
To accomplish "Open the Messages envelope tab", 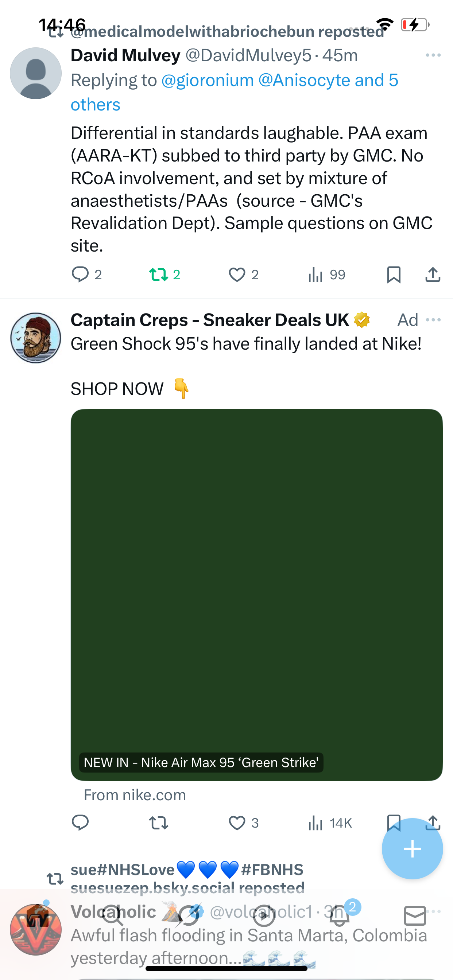I will (x=415, y=916).
